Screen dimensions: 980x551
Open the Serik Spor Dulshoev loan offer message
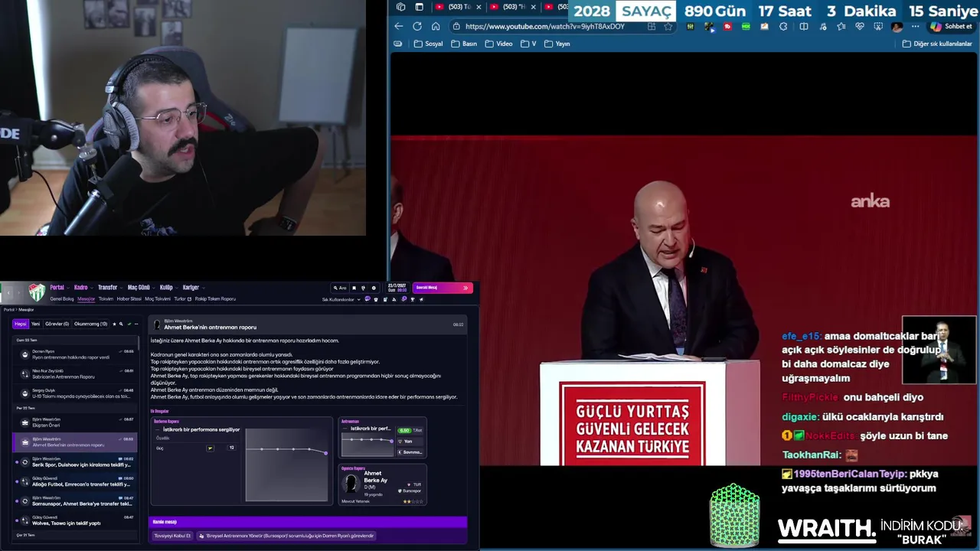74,462
